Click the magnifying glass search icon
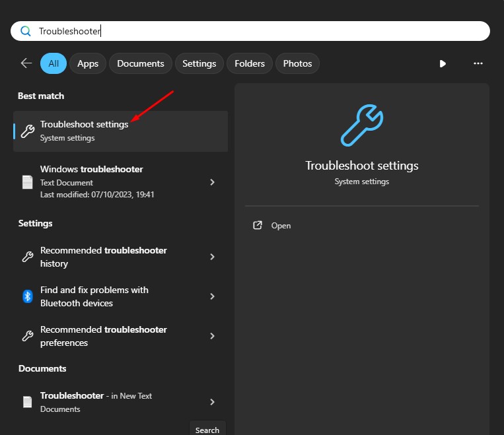 click(x=25, y=31)
